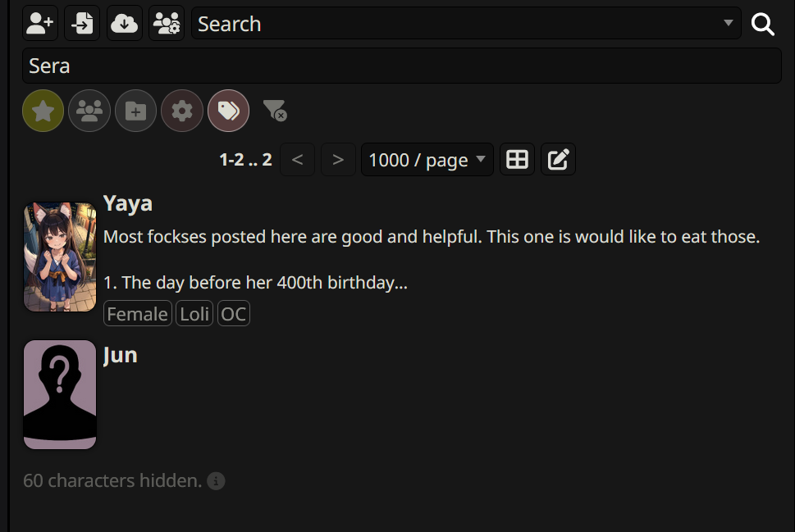
Task: Toggle the groups-only filter
Action: click(x=89, y=111)
